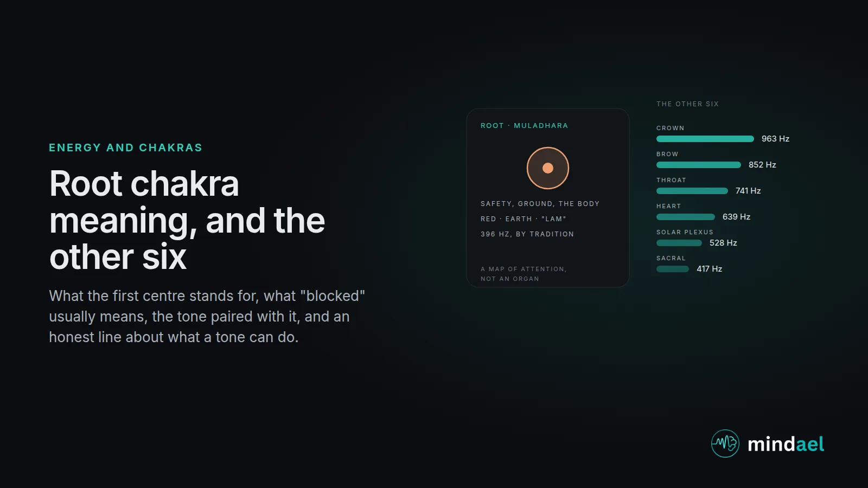The image size is (868, 488).
Task: Click "A MAP OF ATTENTION, NOT AN ORGAN" note
Action: [x=524, y=274]
